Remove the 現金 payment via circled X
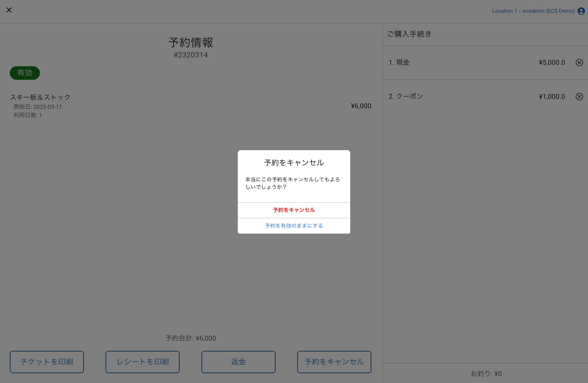Screen dimensions: 588x383 579,63
